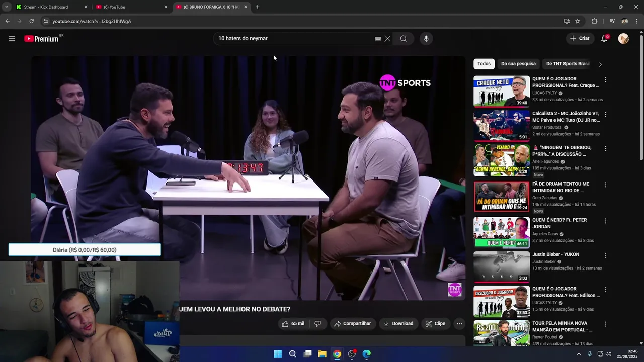Open options menu for Justin Bieber YUKON
This screenshot has width=644, height=362.
(x=606, y=255)
